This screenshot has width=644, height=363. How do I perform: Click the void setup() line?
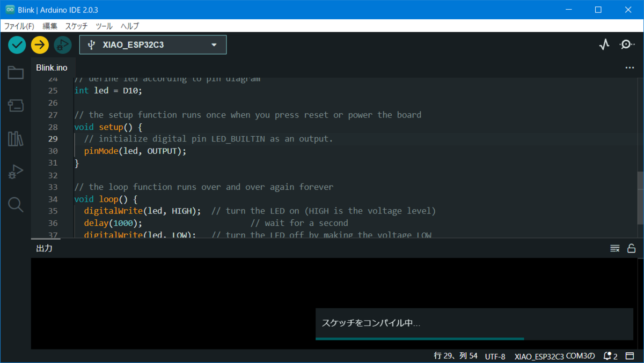click(x=108, y=127)
